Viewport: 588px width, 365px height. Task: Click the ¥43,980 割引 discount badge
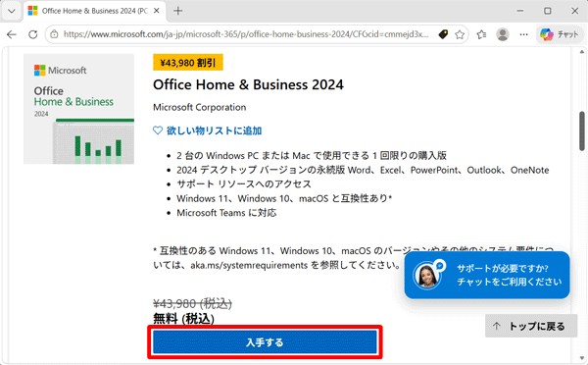click(x=188, y=63)
